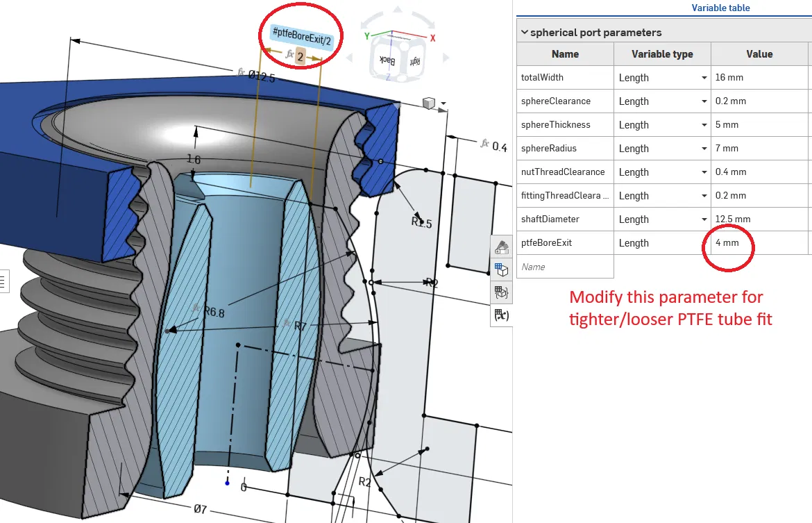Select the 1.6 dimension in sketch
Screen dimensions: 812x523
(193, 159)
